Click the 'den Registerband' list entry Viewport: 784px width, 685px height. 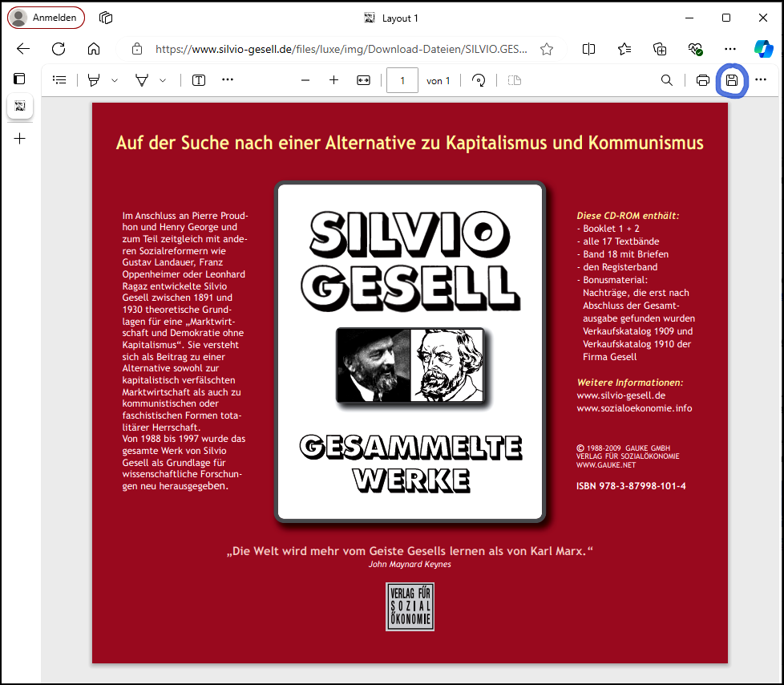[x=617, y=267]
